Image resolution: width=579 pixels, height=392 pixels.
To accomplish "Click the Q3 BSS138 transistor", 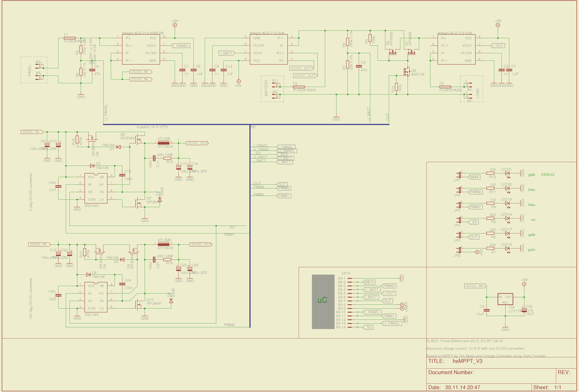I will click(x=407, y=72).
